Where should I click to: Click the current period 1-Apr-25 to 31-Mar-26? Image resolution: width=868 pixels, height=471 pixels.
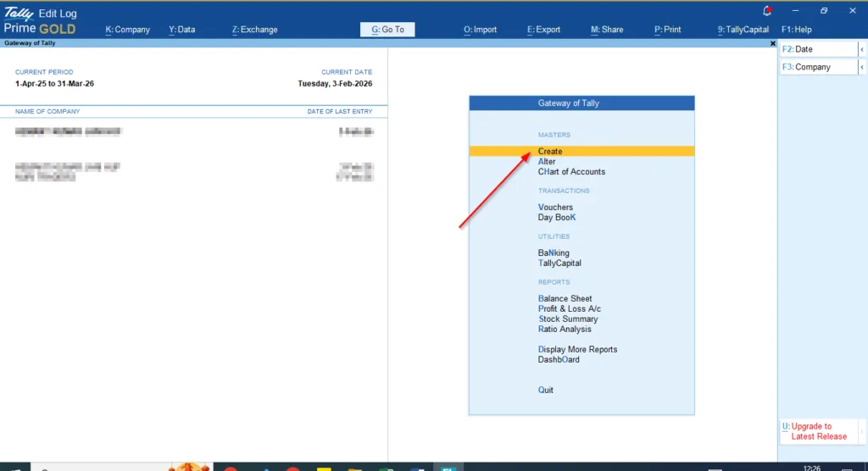click(54, 84)
